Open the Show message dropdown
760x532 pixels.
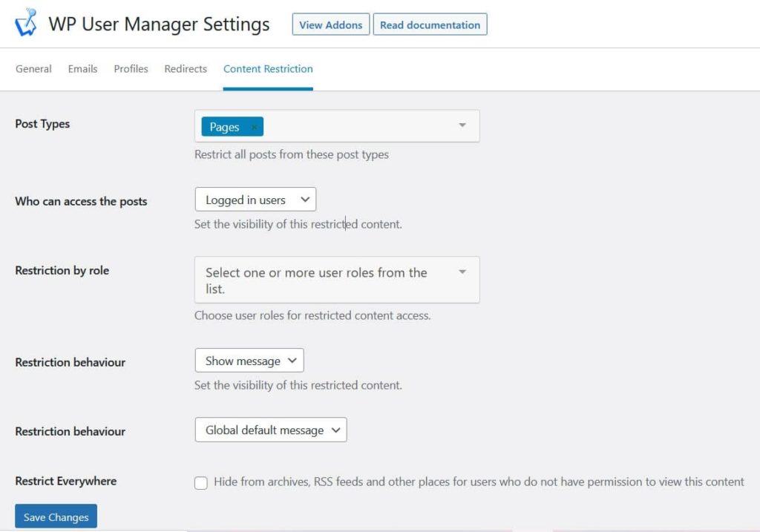point(249,361)
